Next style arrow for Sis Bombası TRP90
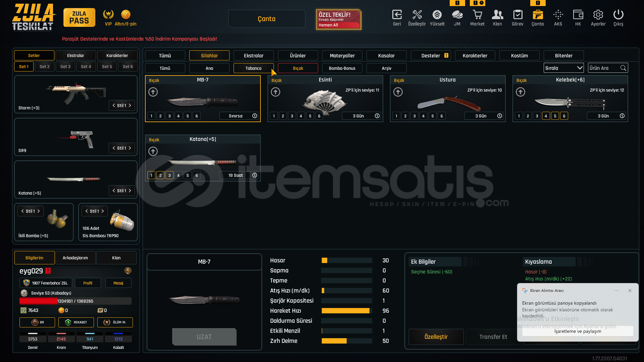The image size is (644, 362). coord(103,211)
